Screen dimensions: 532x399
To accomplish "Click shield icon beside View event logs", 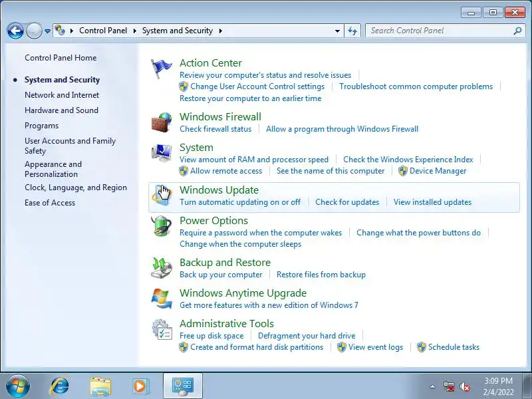I will pyautogui.click(x=342, y=347).
